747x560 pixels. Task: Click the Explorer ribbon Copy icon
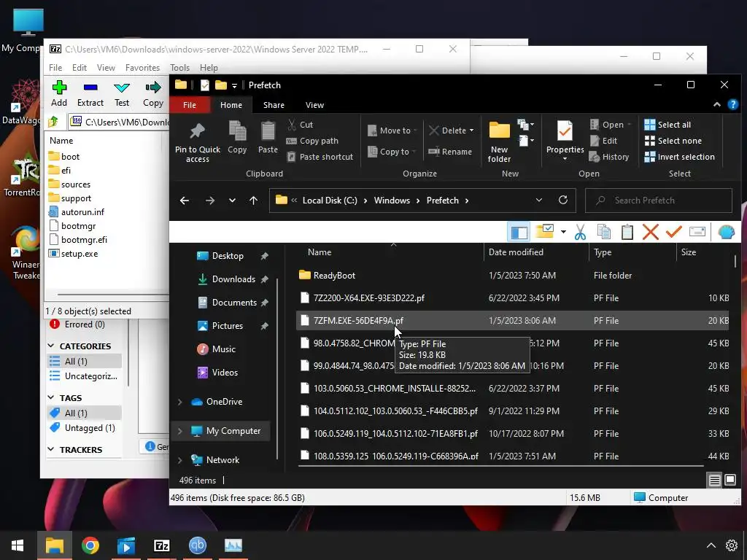pyautogui.click(x=237, y=138)
